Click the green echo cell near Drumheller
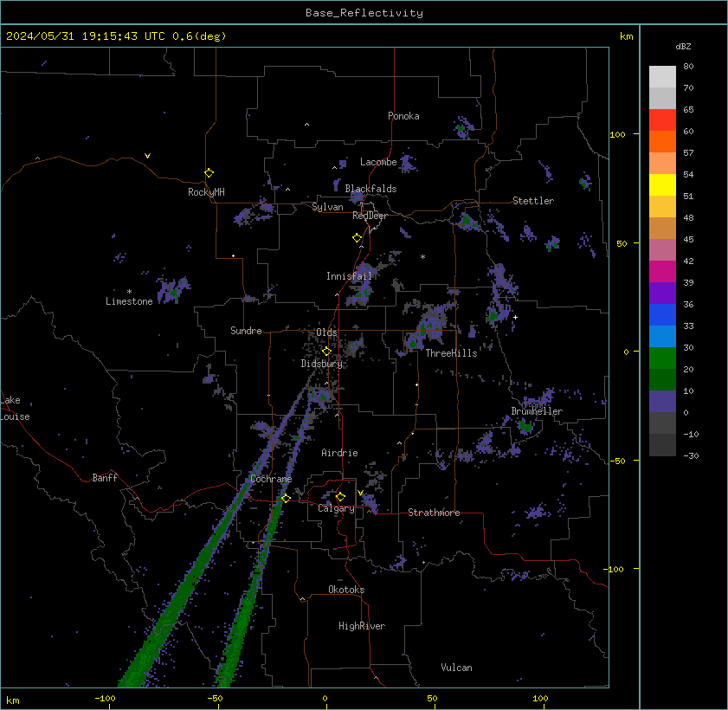 (526, 426)
